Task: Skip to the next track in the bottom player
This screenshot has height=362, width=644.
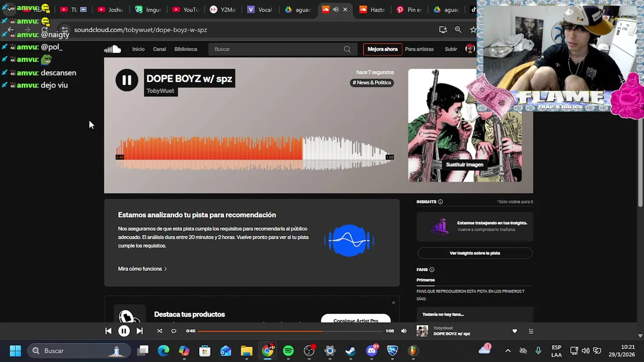Action: 139,331
